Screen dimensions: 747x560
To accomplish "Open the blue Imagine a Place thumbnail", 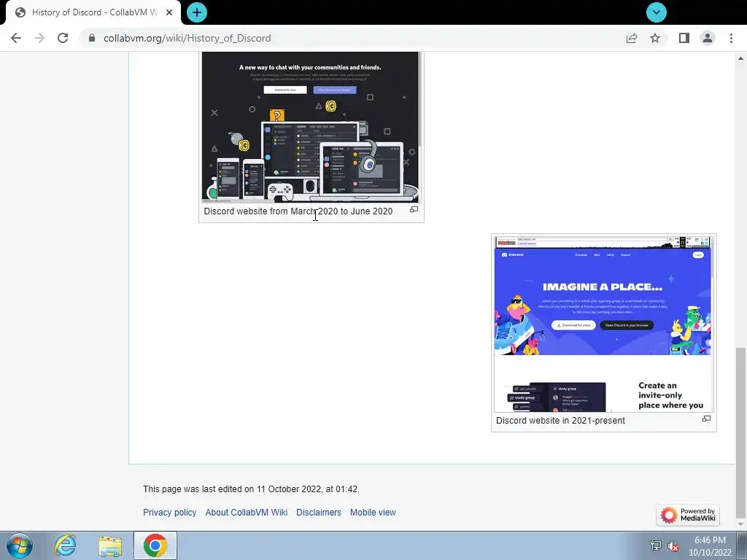I will tap(603, 324).
